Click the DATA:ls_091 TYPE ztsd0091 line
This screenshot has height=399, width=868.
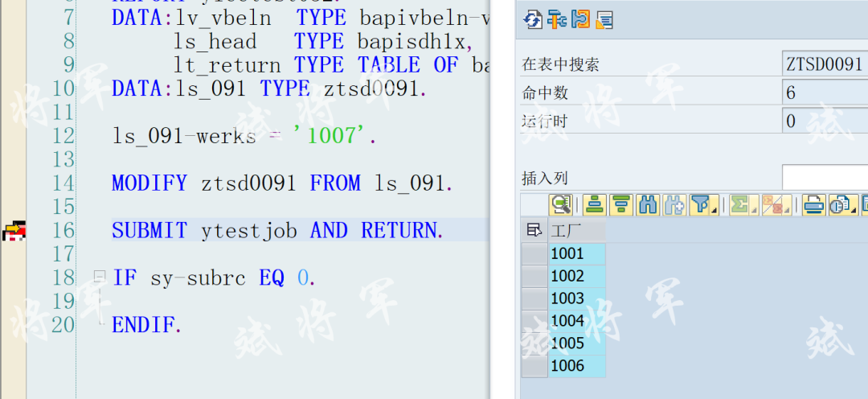coord(269,88)
